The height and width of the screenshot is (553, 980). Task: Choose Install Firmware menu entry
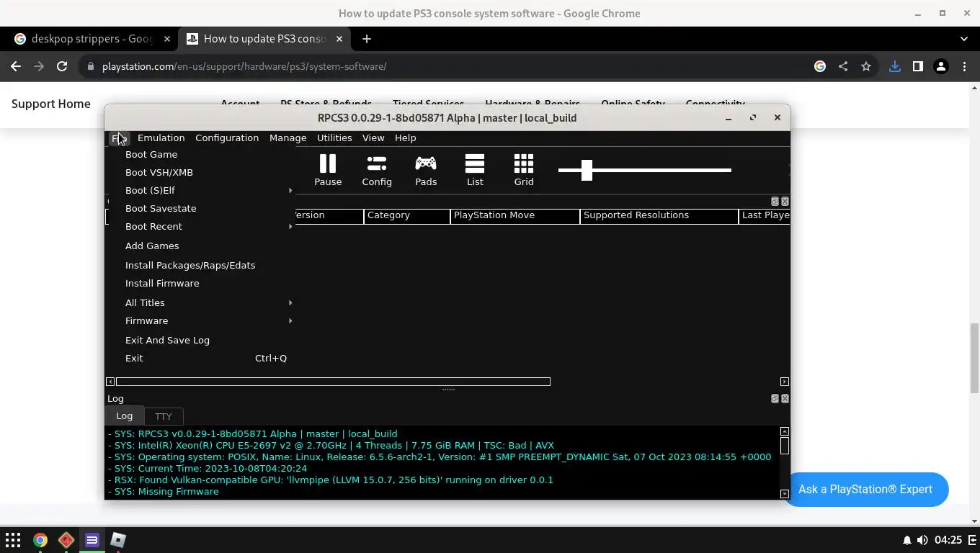point(200,283)
